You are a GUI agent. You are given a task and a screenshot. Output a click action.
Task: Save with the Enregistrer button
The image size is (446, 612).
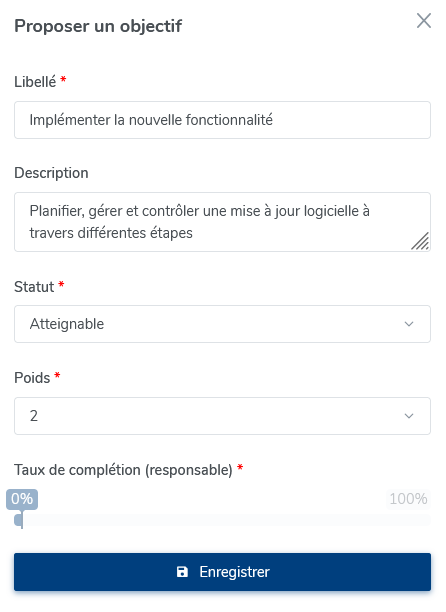[x=222, y=572]
